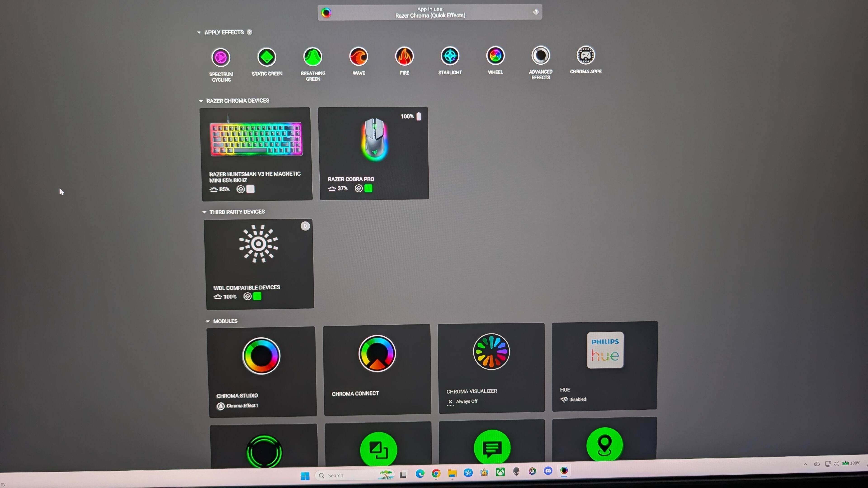Click the Huntsman keyboard lighting effect icon

[240, 189]
